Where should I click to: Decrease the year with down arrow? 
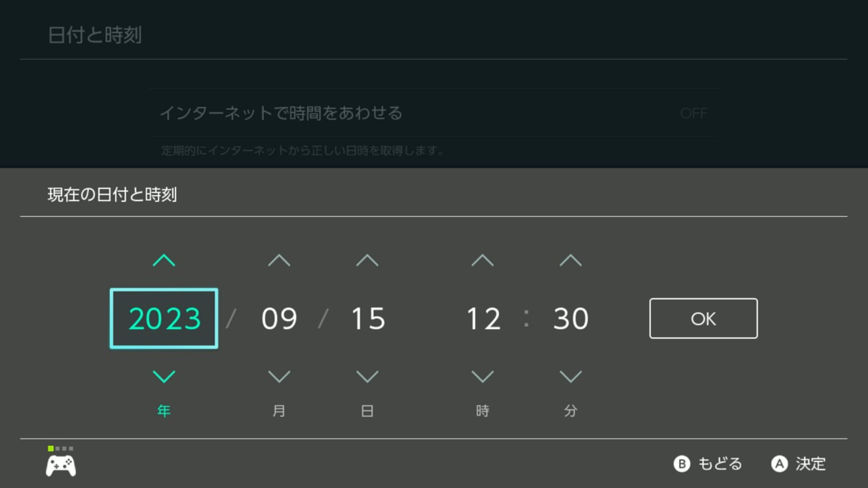coord(164,376)
